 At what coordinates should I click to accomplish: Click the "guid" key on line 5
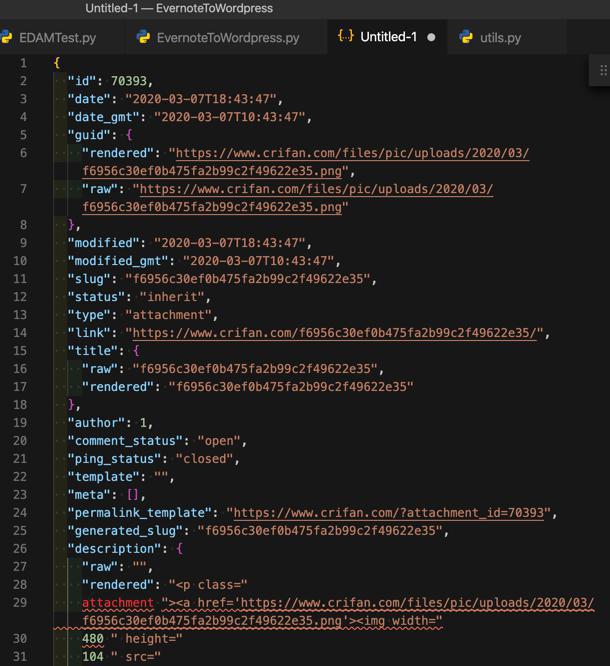point(92,135)
